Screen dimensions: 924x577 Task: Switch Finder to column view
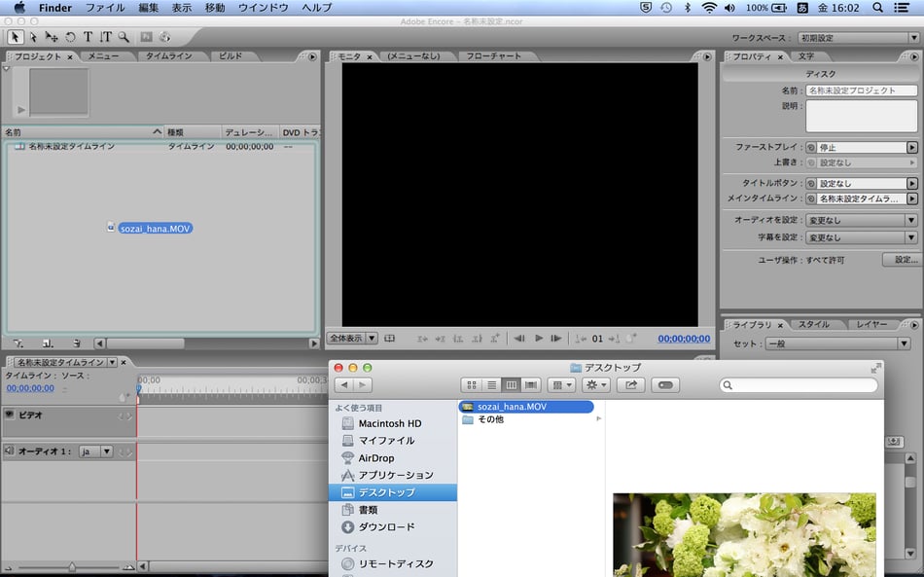[512, 385]
